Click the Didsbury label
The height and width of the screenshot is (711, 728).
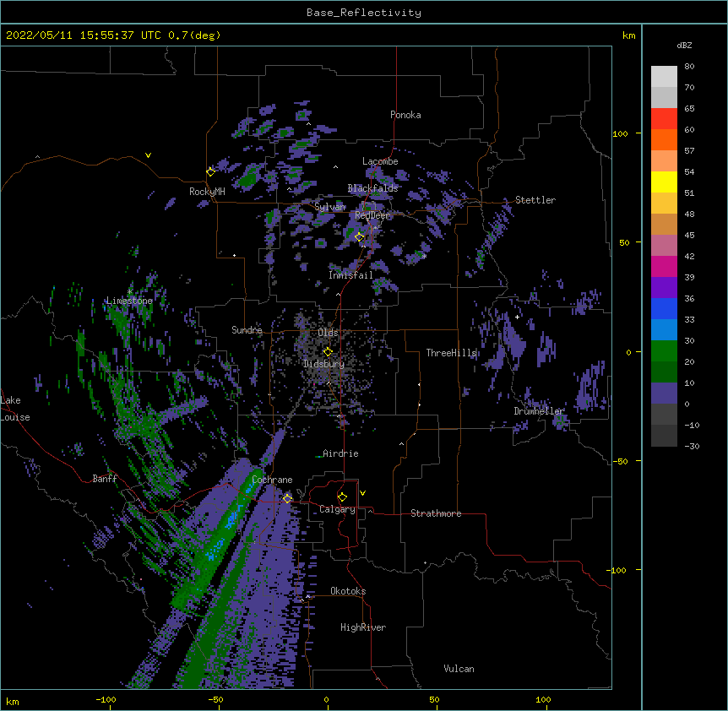(324, 364)
